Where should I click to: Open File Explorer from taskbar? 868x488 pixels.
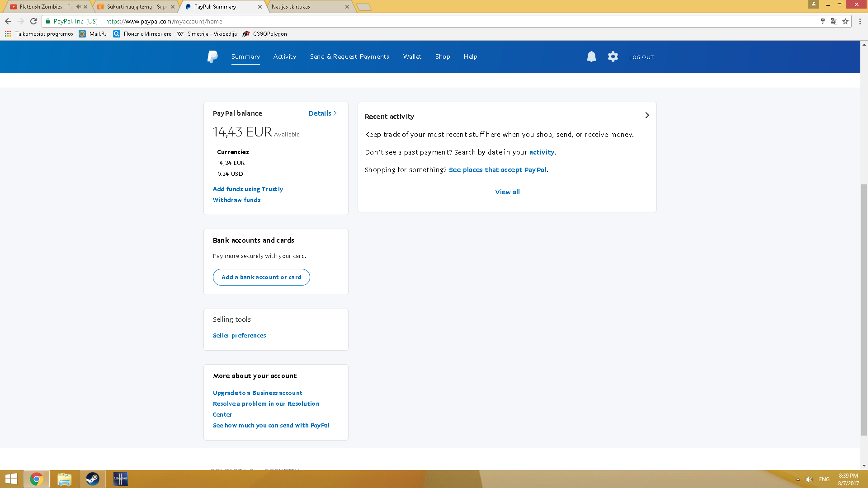point(64,479)
